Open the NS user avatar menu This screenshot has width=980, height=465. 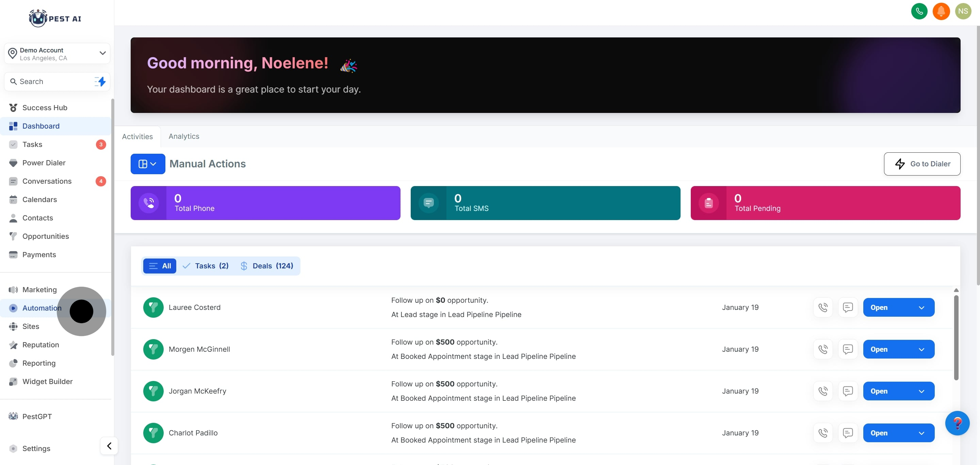click(x=963, y=11)
